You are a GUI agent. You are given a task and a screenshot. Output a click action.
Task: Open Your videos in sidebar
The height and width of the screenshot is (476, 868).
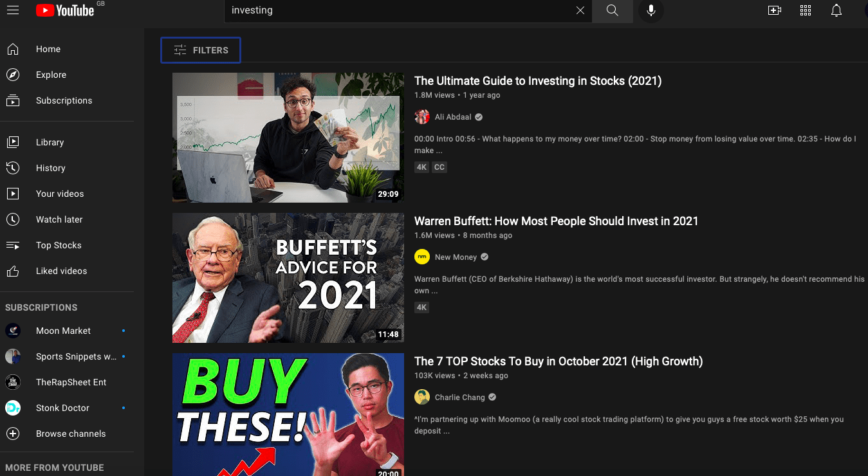pos(67,194)
